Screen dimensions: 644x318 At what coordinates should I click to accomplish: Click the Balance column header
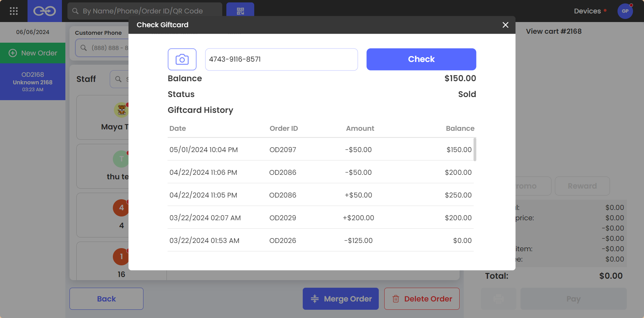click(460, 128)
